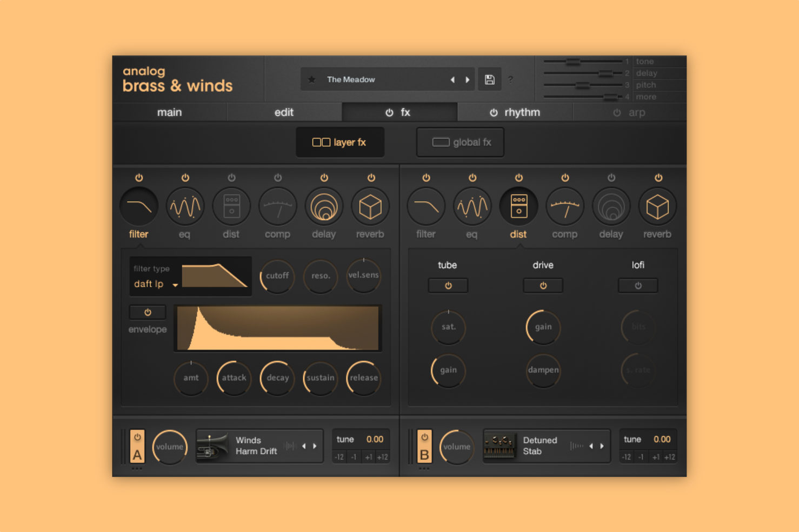
Task: Open the eq effect on layer A
Action: click(x=185, y=206)
